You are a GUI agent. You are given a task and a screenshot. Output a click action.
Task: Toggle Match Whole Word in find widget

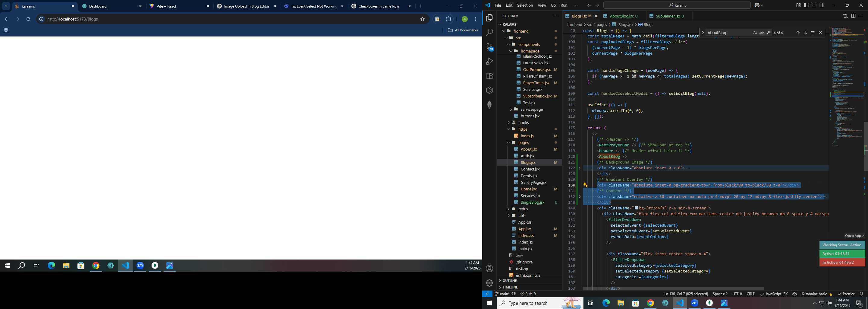point(762,33)
